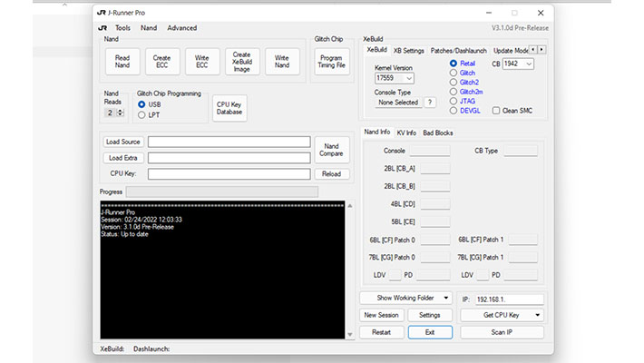Image resolution: width=644 pixels, height=363 pixels.
Task: Click the Reload button
Action: point(331,174)
